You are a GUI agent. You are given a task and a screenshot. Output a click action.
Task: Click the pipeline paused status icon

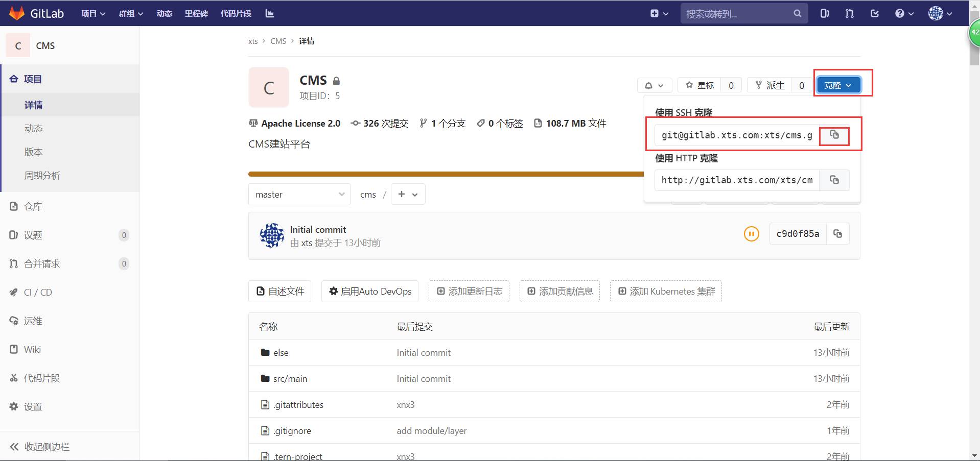pos(751,234)
